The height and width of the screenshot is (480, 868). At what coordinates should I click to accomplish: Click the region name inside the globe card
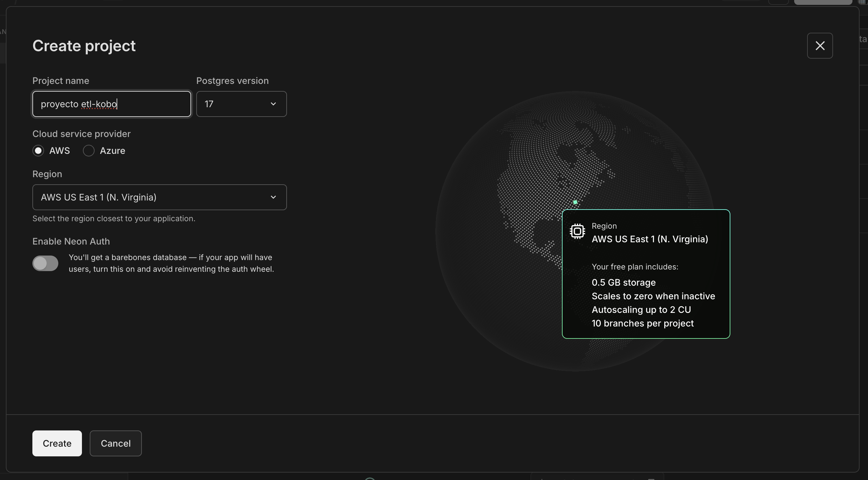click(x=649, y=239)
